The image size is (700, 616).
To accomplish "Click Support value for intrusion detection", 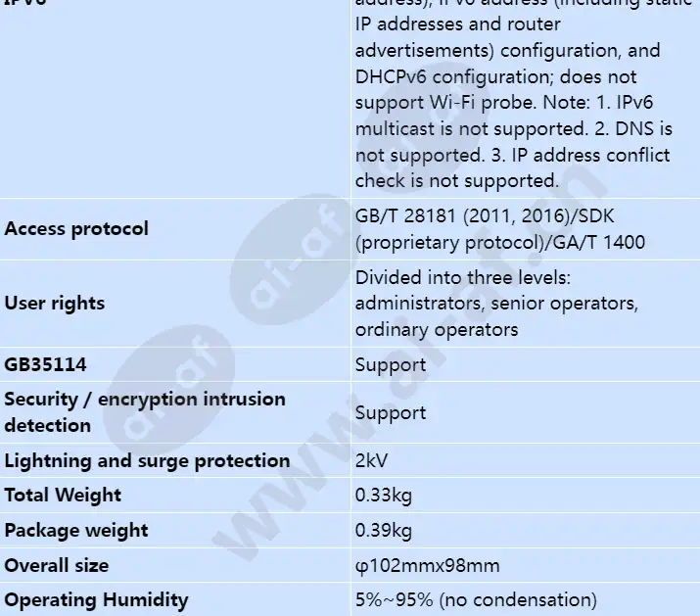I will (x=391, y=412).
